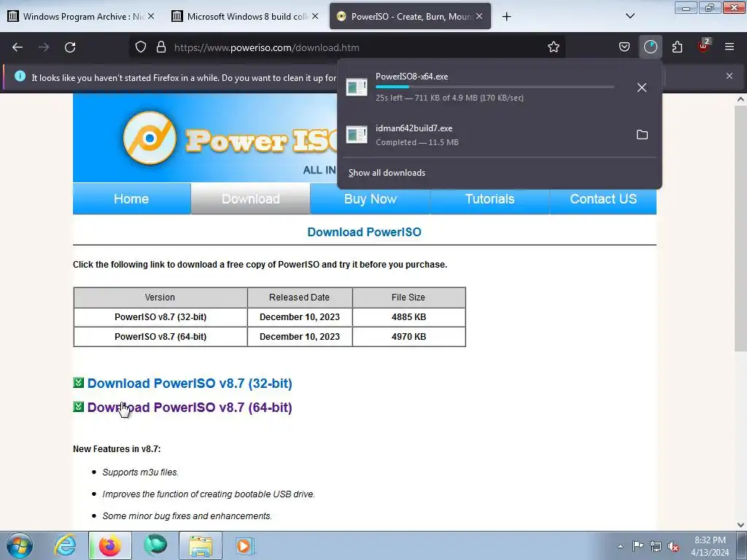This screenshot has width=747, height=560.
Task: Click the green arrow beside 64-bit download
Action: 79,407
